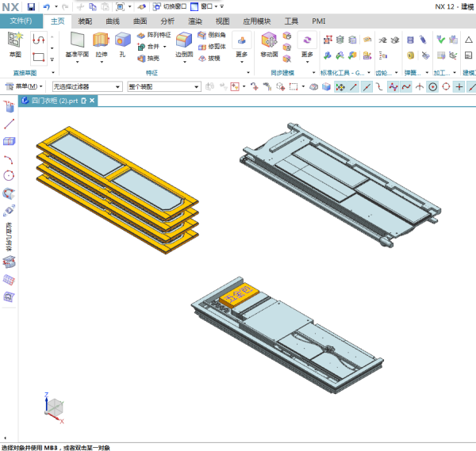Click the Pattern Feature (阵列特征) button
The width and height of the screenshot is (476, 451).
[x=154, y=36]
